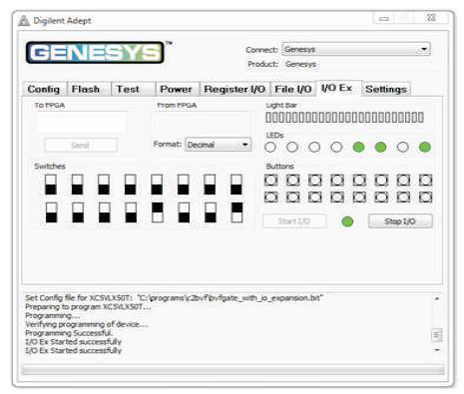Toggle sixth switch in bottom row

[x=184, y=212]
